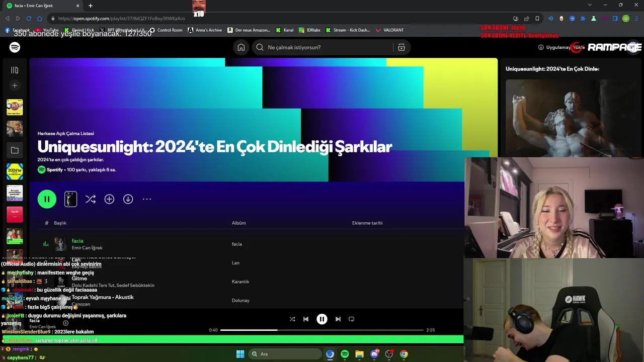The width and height of the screenshot is (644, 362).
Task: Open 'Uniquesunlight: 2024'te En Çok' panel title
Action: click(552, 69)
